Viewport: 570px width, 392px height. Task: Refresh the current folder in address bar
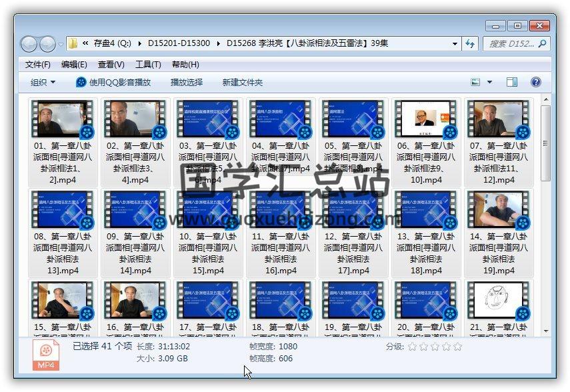pyautogui.click(x=470, y=44)
